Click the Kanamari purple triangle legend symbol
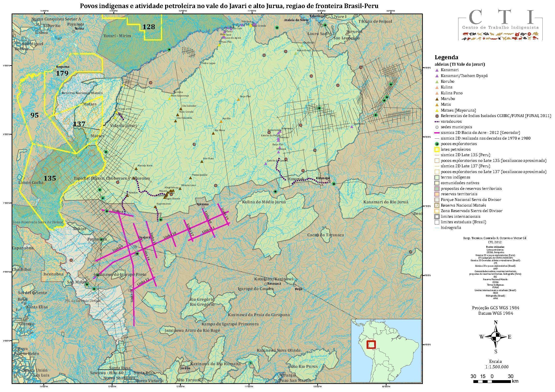 (437, 70)
